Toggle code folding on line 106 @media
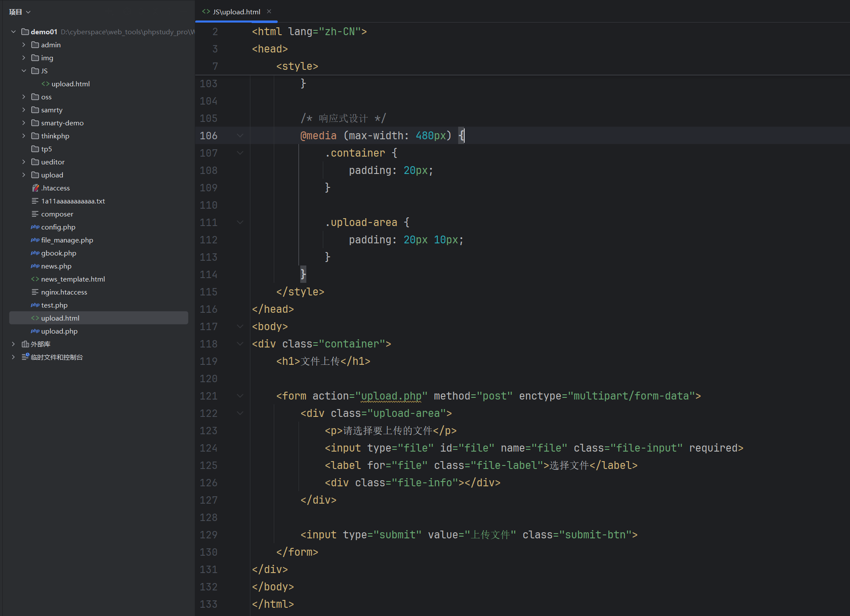850x616 pixels. 240,136
